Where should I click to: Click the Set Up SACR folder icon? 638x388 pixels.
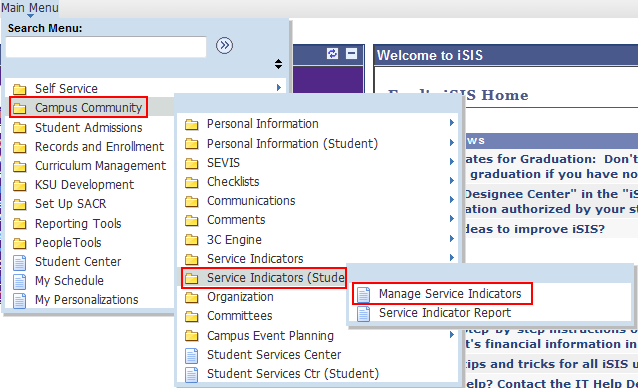[20, 204]
